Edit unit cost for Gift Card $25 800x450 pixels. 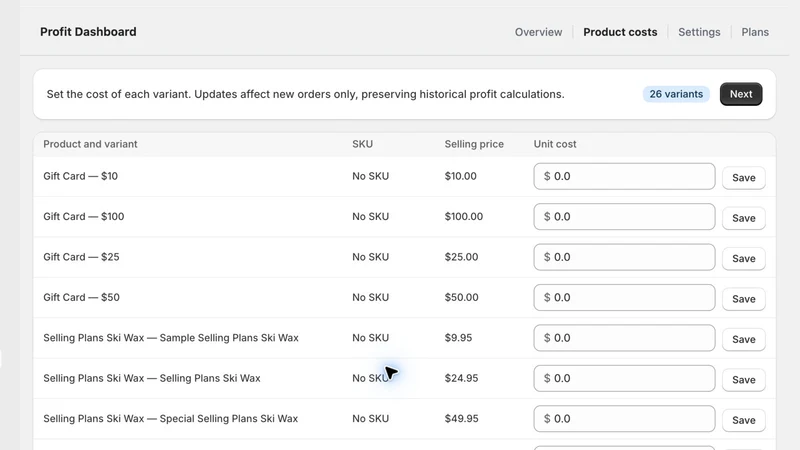[x=624, y=257]
